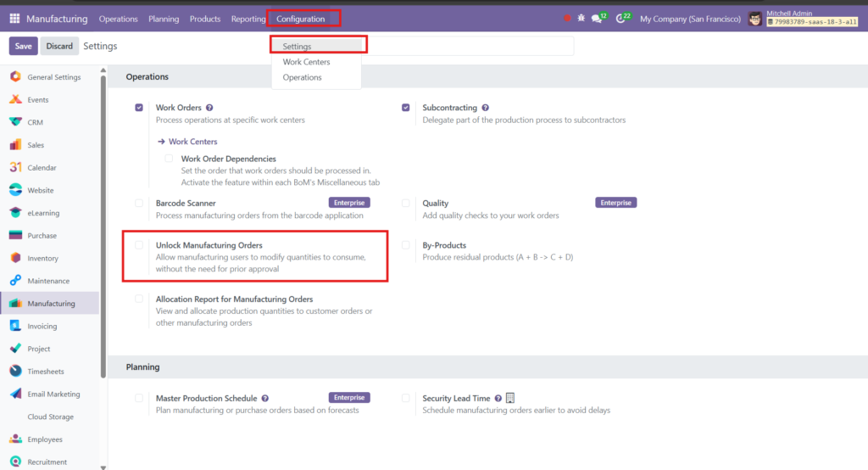Open the Reporting top menu

tap(248, 19)
